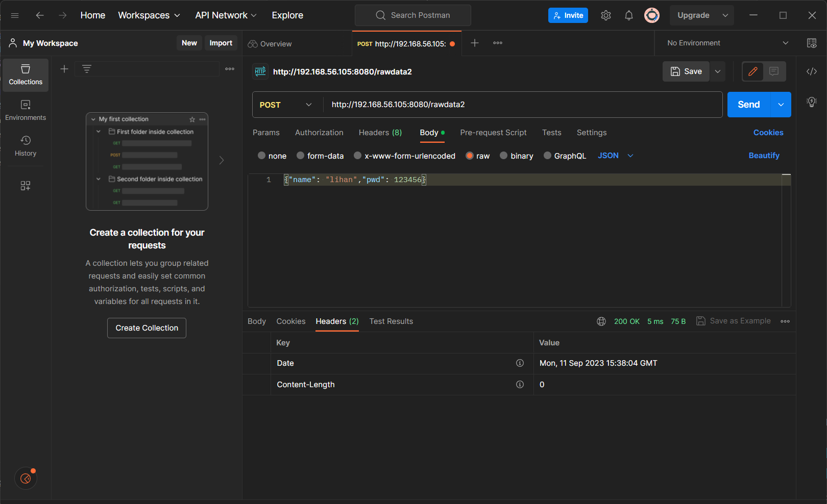Click the New button
Screen dimensions: 827x504
pyautogui.click(x=189, y=43)
